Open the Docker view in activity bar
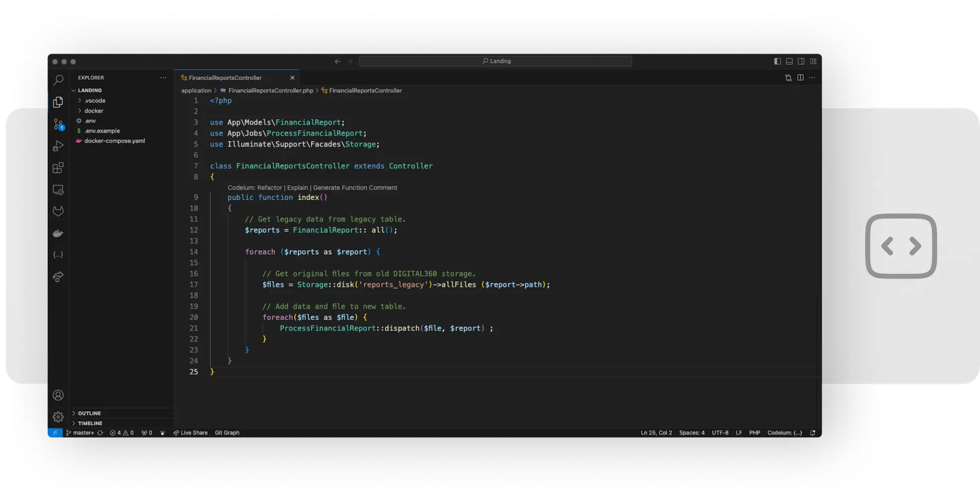The image size is (980, 503). click(x=58, y=233)
